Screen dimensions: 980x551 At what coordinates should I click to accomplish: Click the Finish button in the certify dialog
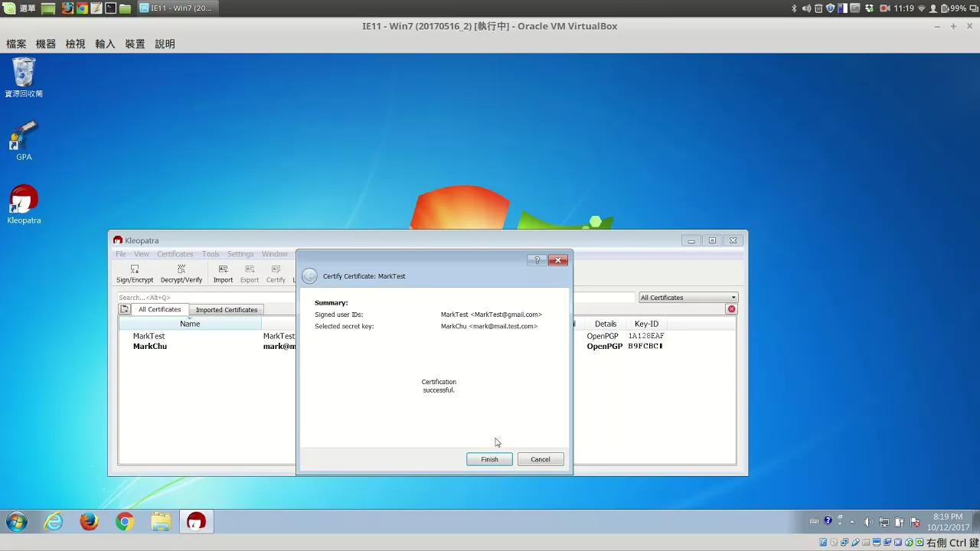coord(489,459)
